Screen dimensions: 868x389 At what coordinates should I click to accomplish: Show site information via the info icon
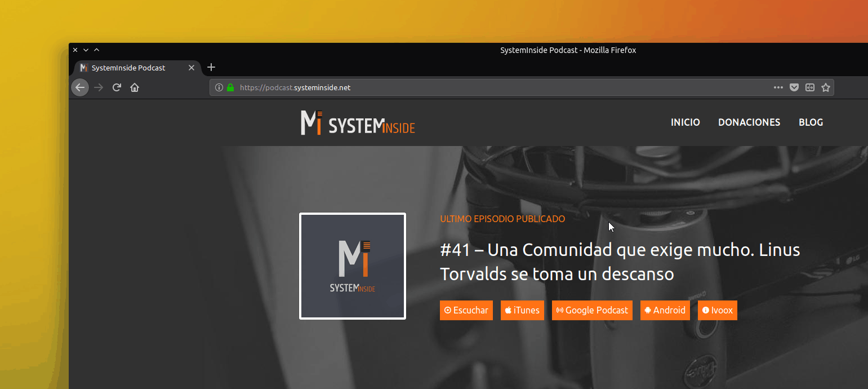click(x=220, y=87)
